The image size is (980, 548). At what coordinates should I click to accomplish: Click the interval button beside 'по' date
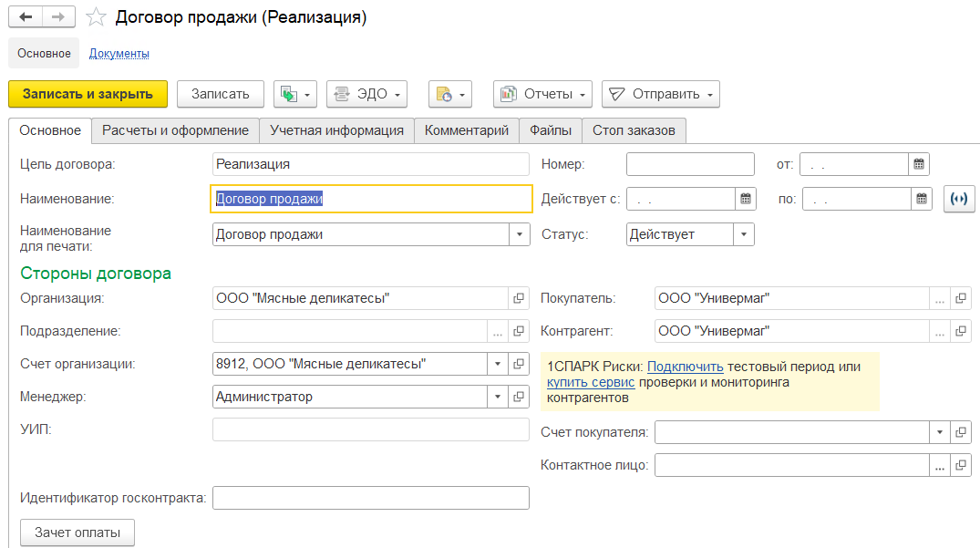pos(960,199)
